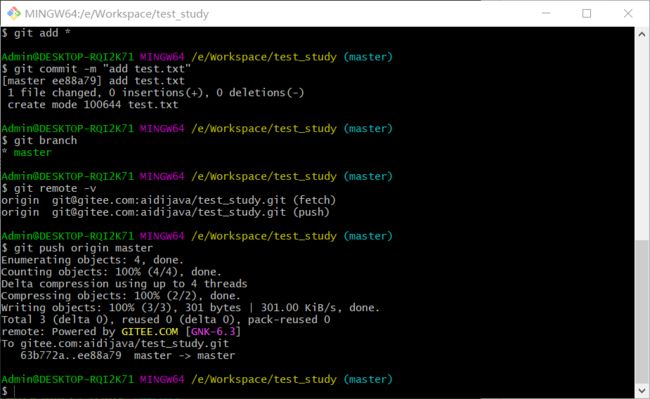Click the "create mode 100644 test.txt" line
The height and width of the screenshot is (399, 650).
tap(93, 104)
